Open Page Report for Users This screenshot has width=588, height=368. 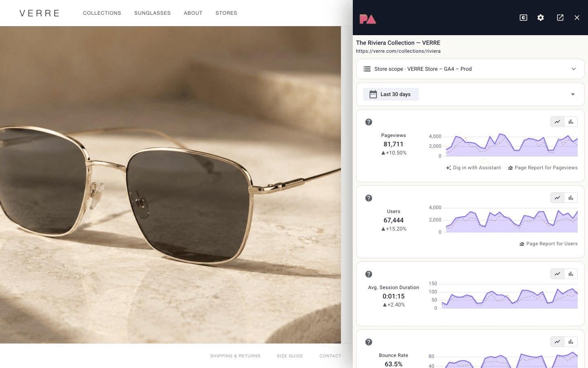548,244
